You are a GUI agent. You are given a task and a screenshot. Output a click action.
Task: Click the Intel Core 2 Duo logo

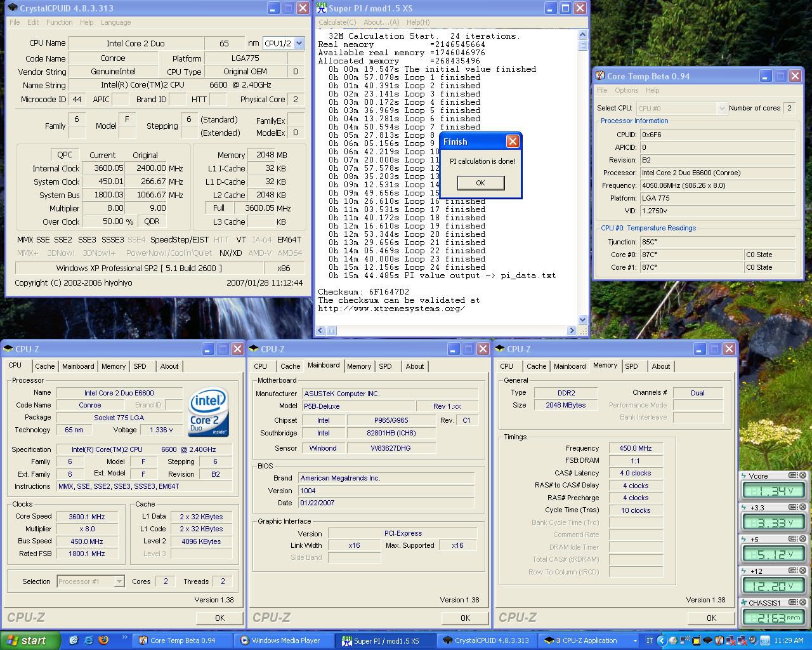click(x=209, y=411)
